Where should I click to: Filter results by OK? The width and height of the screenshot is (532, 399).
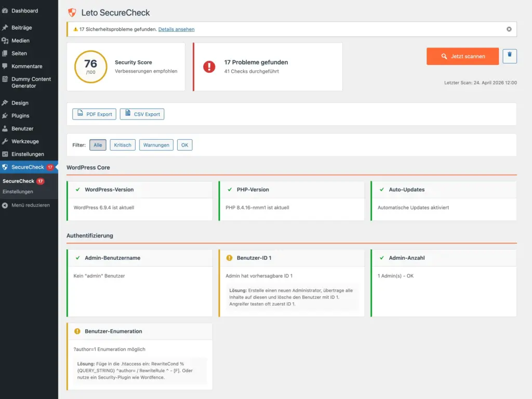184,145
